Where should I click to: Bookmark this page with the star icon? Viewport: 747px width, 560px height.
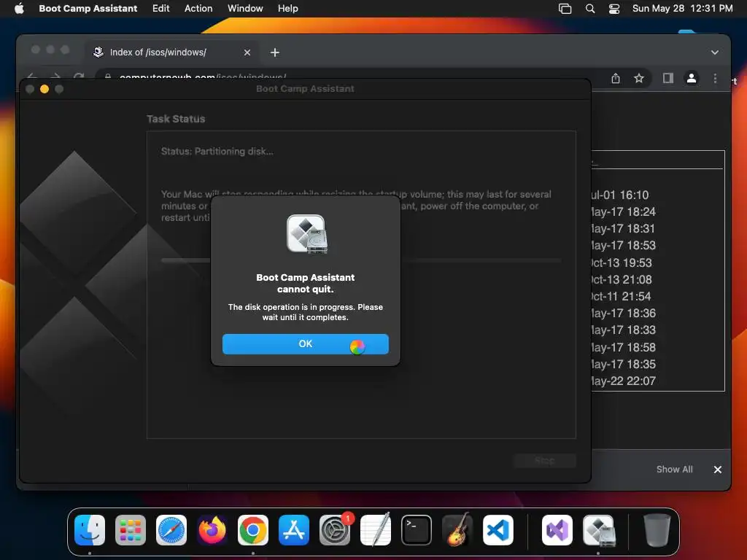(639, 78)
